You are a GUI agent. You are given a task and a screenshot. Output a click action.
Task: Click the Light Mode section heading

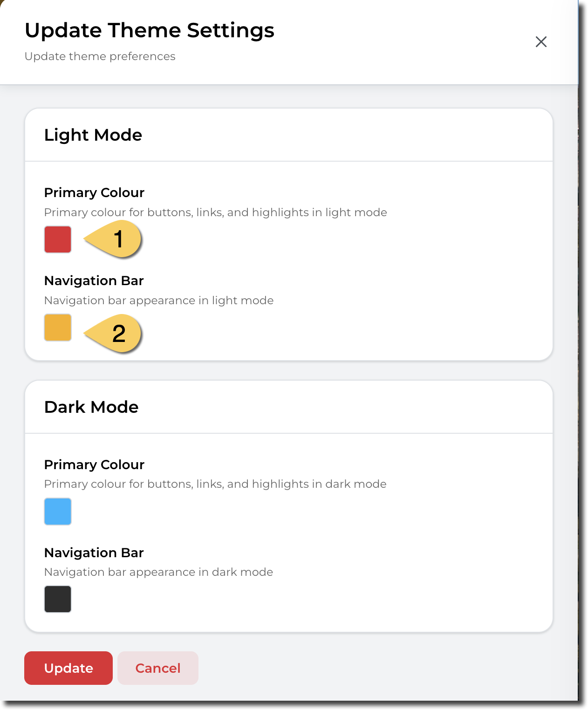[x=93, y=135]
